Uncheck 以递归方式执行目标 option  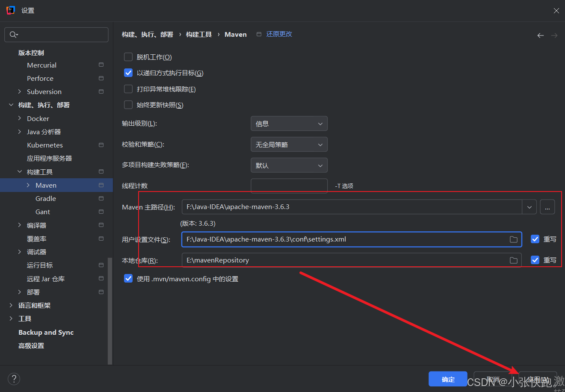128,73
